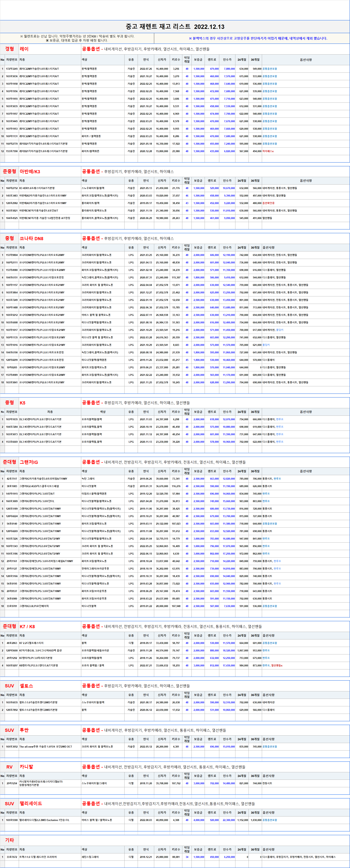The width and height of the screenshot is (350, 868).
Task: Click the '카니발' section heading
Action: (26, 767)
